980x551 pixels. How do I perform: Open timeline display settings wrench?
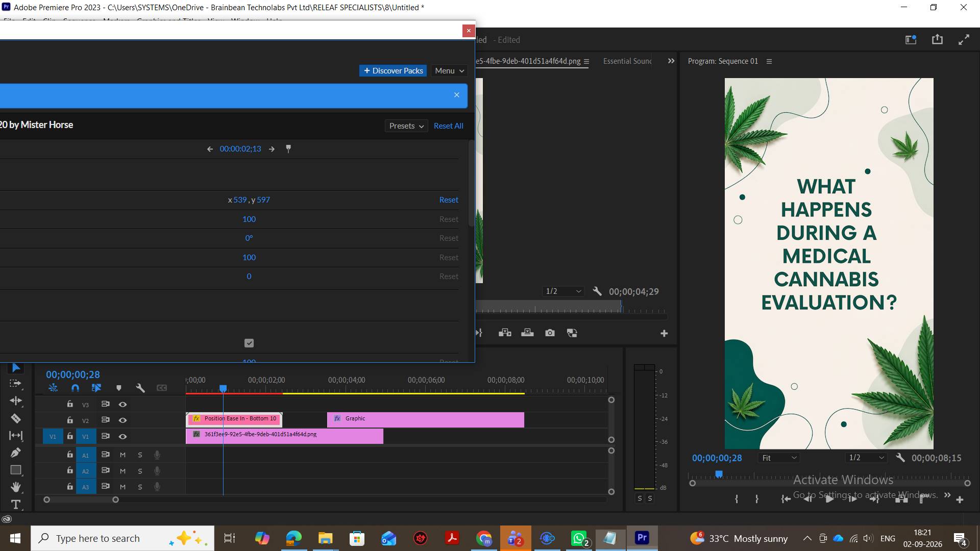(140, 388)
